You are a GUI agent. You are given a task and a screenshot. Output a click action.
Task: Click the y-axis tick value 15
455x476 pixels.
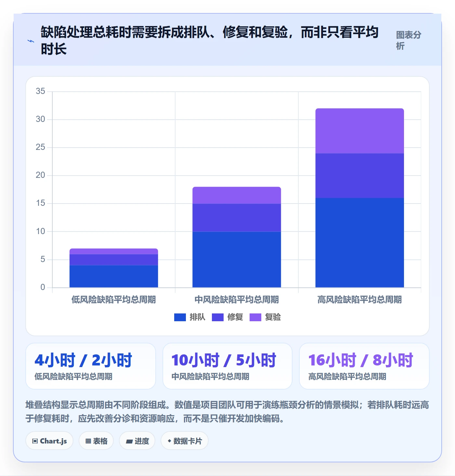click(41, 203)
